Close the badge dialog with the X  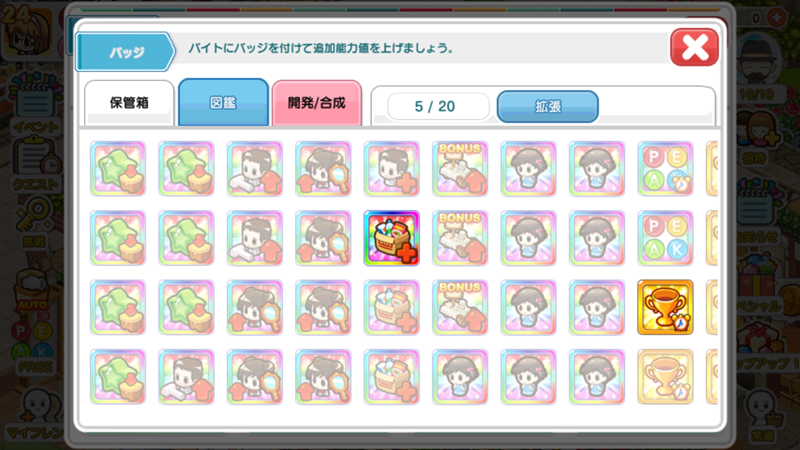point(694,47)
